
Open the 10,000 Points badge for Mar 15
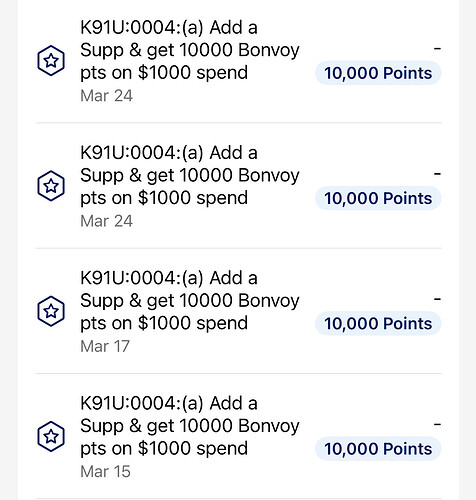378,449
